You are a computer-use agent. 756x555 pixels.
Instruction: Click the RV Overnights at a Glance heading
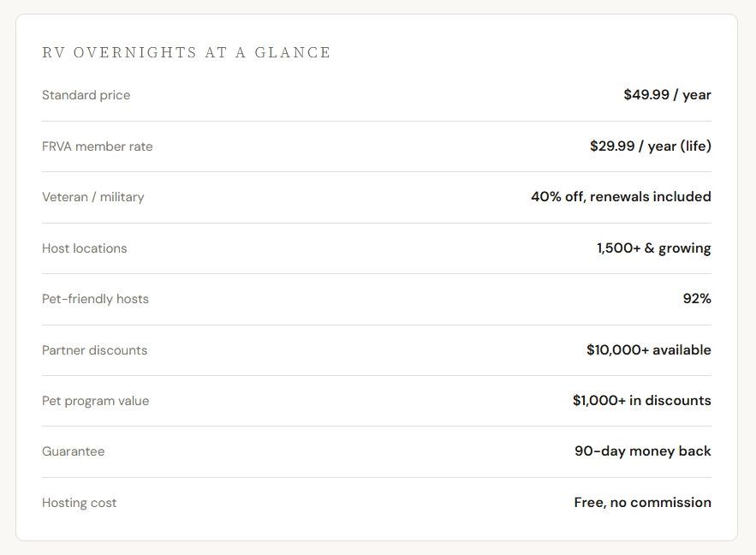click(x=186, y=52)
